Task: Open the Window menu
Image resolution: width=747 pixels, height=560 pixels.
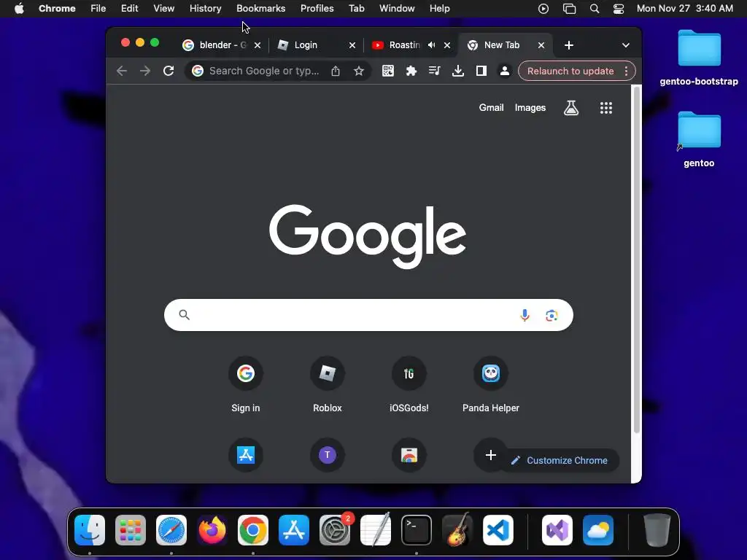Action: [x=397, y=9]
